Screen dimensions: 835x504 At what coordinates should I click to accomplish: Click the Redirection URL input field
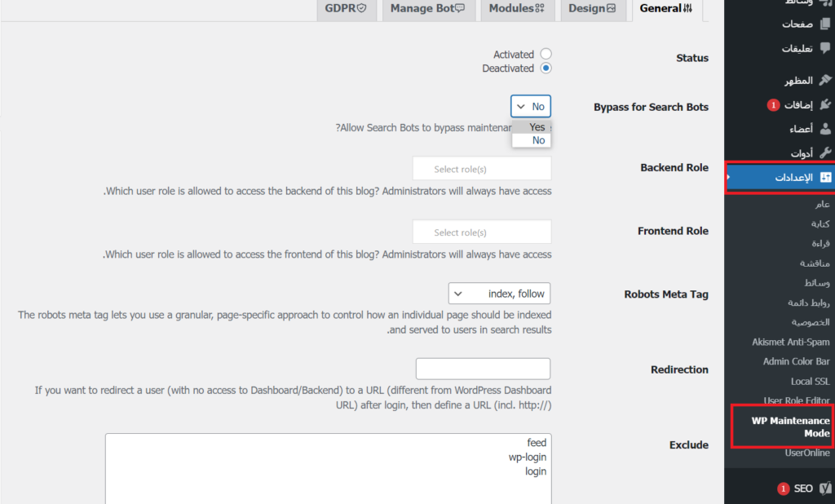point(483,369)
